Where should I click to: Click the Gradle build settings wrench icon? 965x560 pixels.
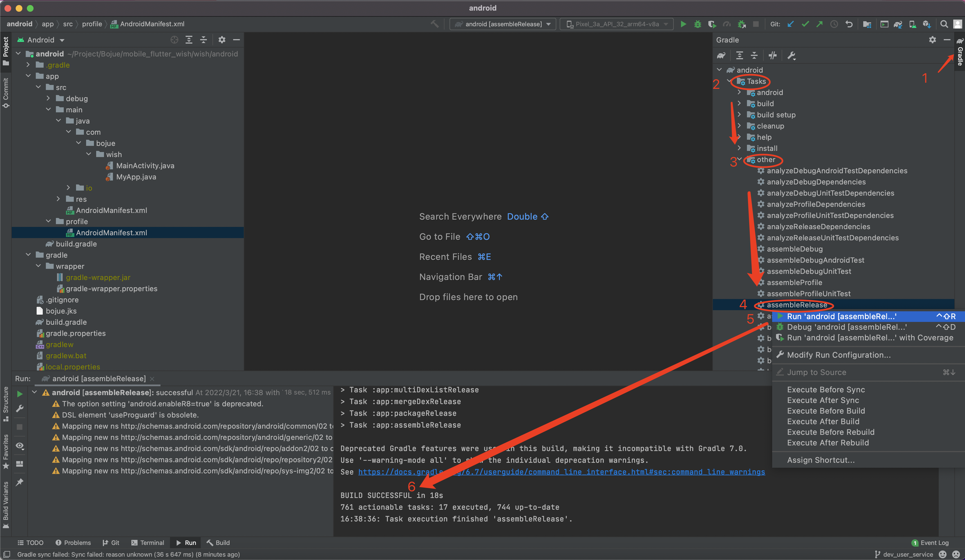click(x=791, y=56)
